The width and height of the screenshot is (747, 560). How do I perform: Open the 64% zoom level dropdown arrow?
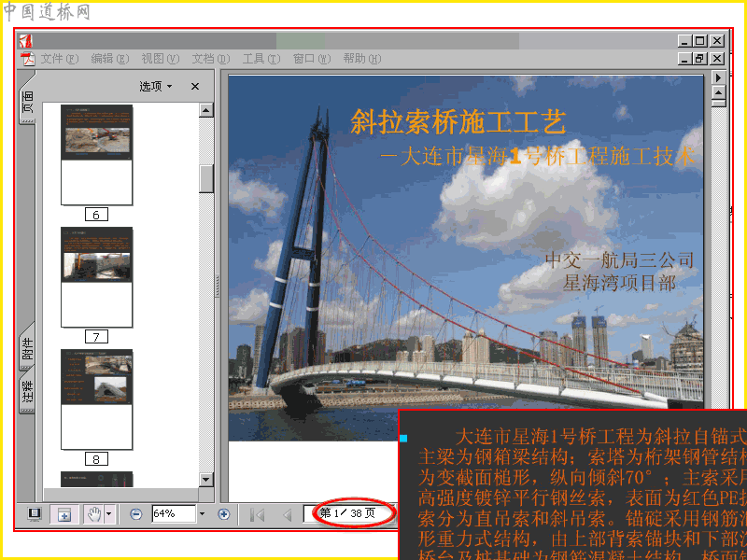[x=202, y=514]
